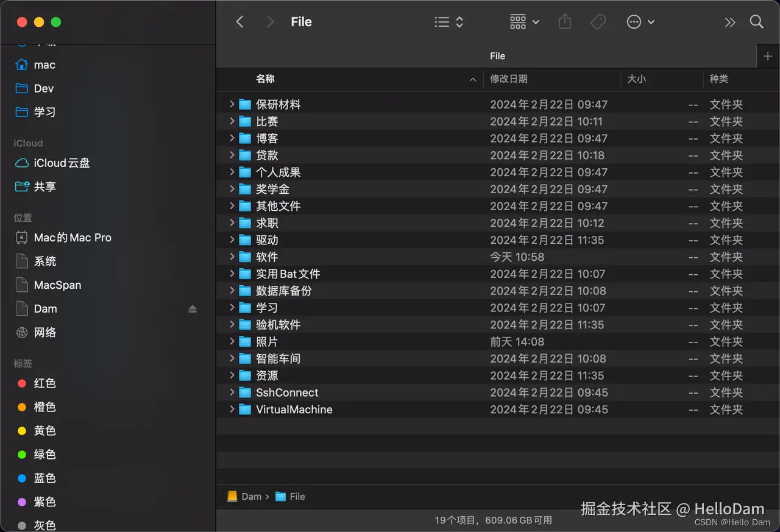Click the 紫色 tag color swatch
Screen dimensions: 780x532
click(x=22, y=502)
